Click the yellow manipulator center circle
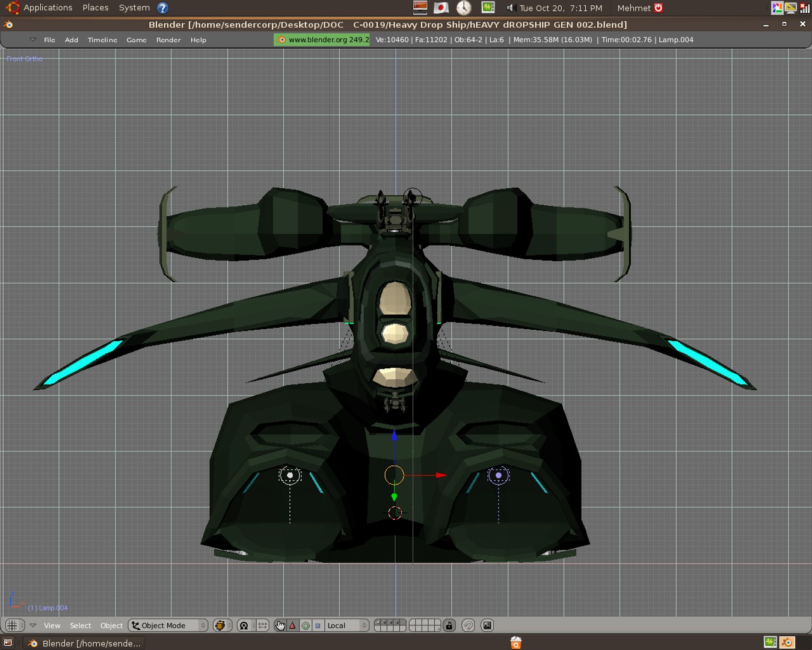 coord(394,475)
